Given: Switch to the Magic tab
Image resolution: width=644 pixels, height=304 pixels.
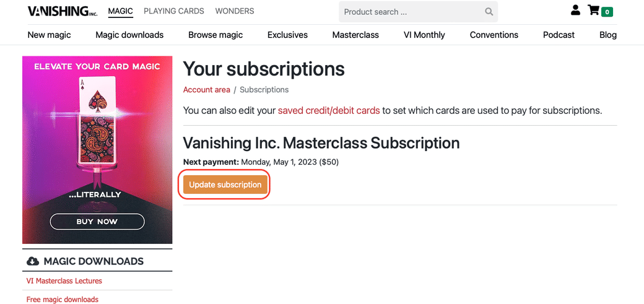Looking at the screenshot, I should [x=120, y=11].
